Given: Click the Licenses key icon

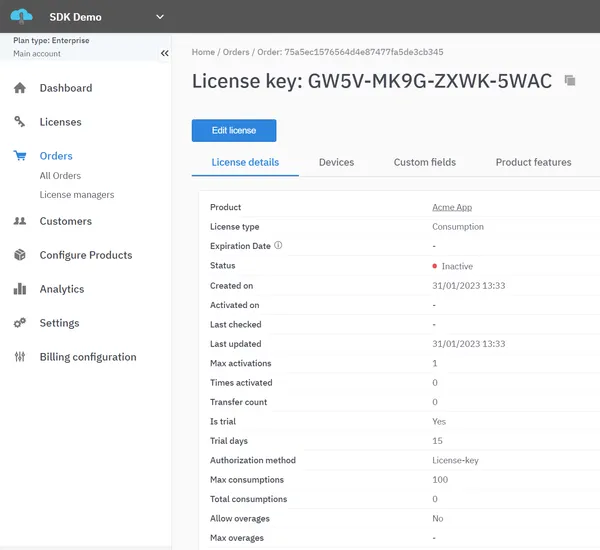Looking at the screenshot, I should [x=20, y=122].
